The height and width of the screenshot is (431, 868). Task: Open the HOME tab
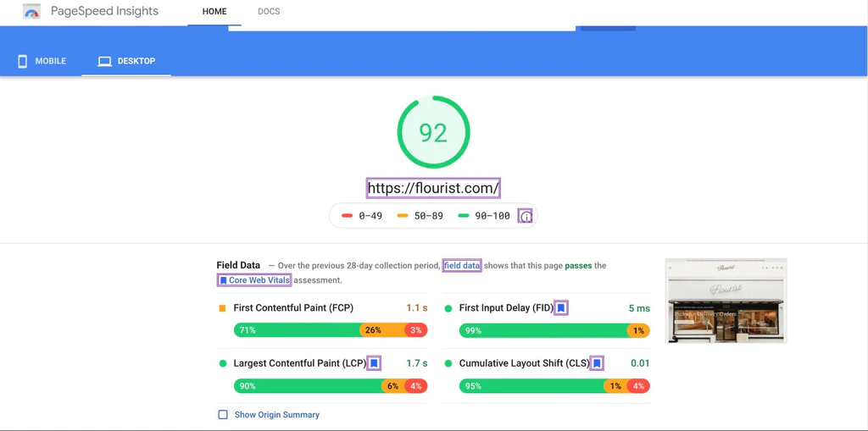coord(214,12)
